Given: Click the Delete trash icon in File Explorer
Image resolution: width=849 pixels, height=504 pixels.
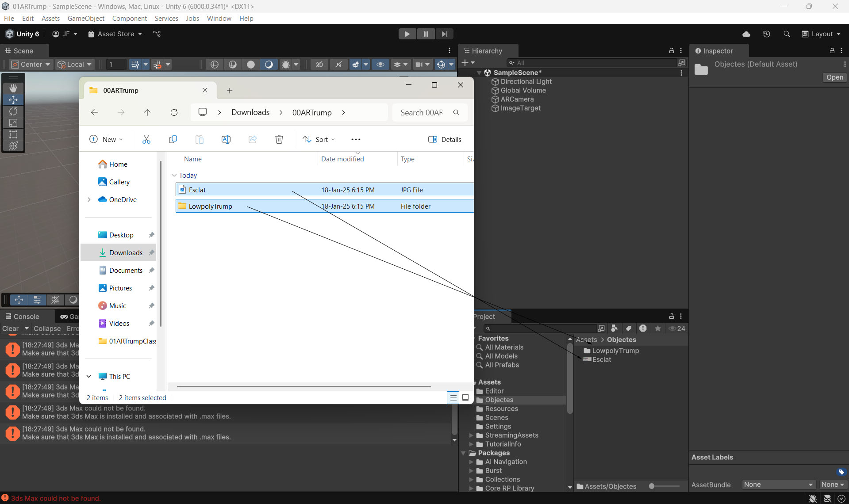Looking at the screenshot, I should tap(279, 140).
